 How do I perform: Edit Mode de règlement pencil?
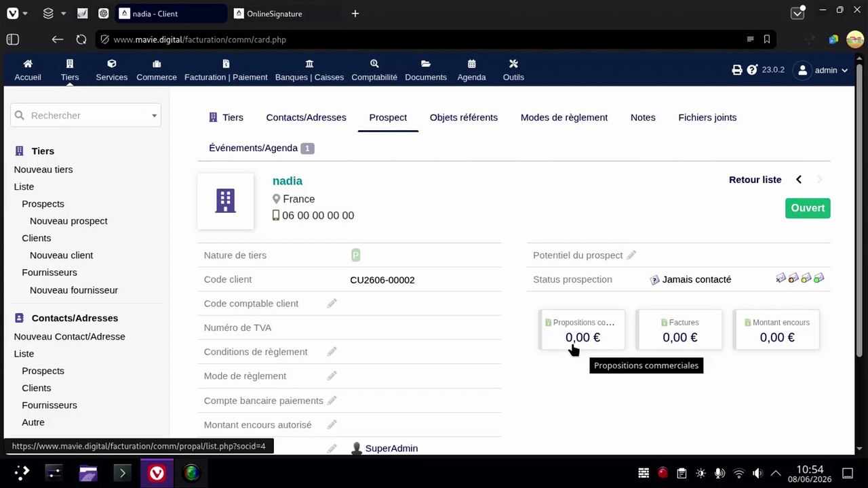tap(332, 376)
